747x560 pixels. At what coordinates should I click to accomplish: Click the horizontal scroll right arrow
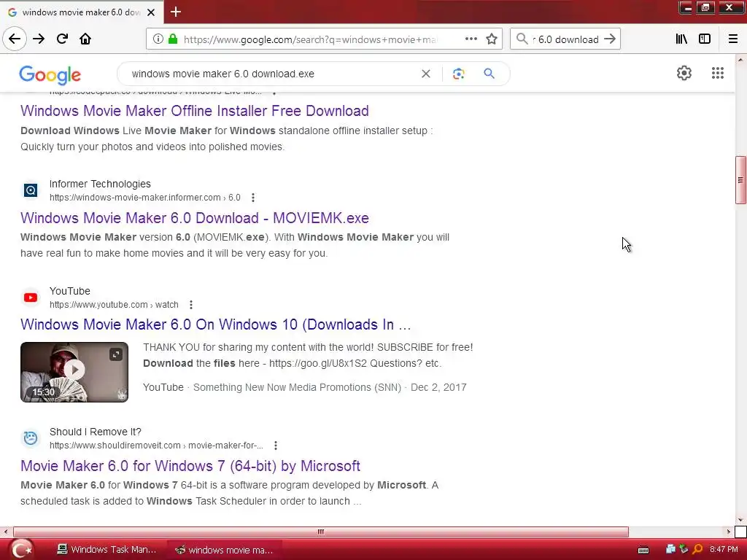click(x=728, y=532)
